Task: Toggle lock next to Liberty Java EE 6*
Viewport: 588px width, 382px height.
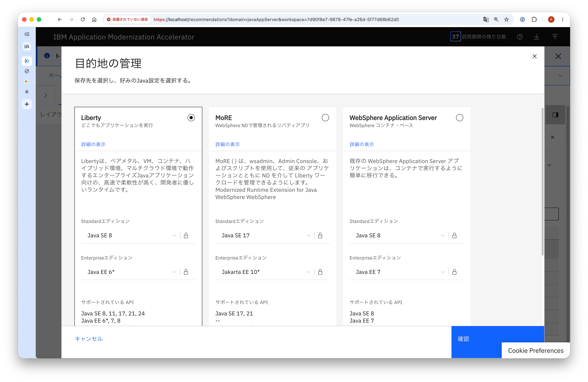Action: click(186, 272)
